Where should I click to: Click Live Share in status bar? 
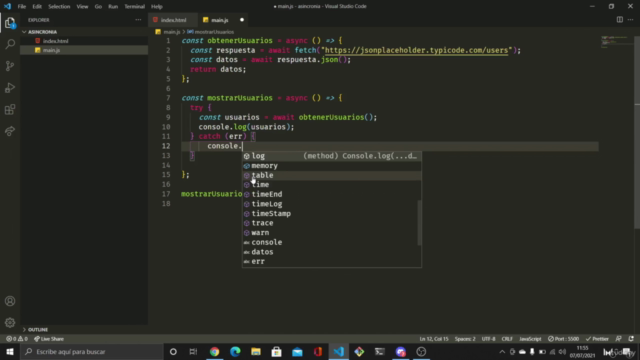click(49, 339)
